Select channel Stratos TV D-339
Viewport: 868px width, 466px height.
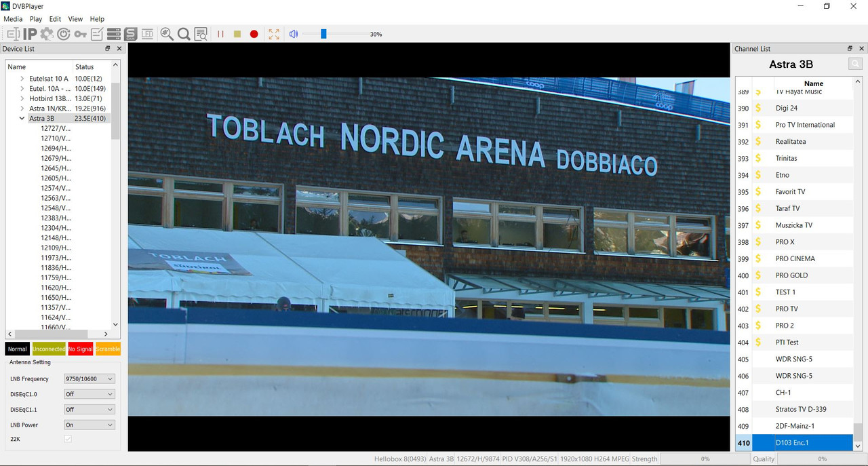tap(801, 409)
